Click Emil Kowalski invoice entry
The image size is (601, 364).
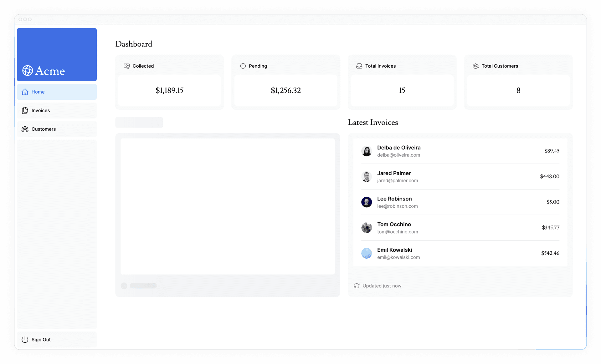click(x=461, y=253)
